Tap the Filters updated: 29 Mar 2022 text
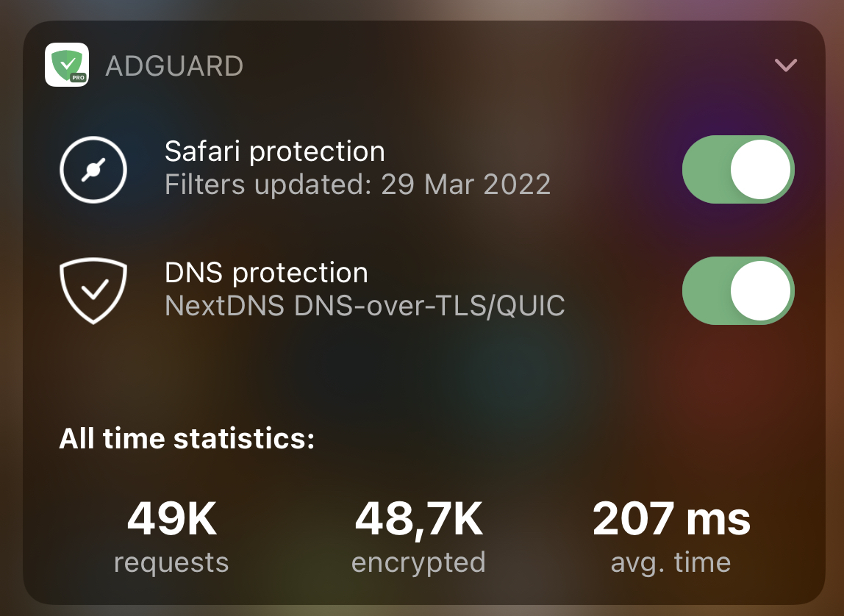844x616 pixels. [357, 185]
